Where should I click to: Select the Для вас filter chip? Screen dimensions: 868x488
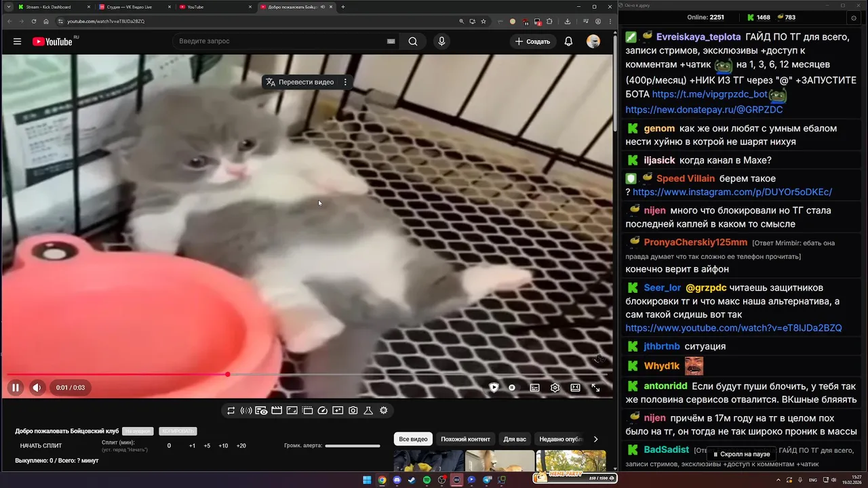click(515, 439)
